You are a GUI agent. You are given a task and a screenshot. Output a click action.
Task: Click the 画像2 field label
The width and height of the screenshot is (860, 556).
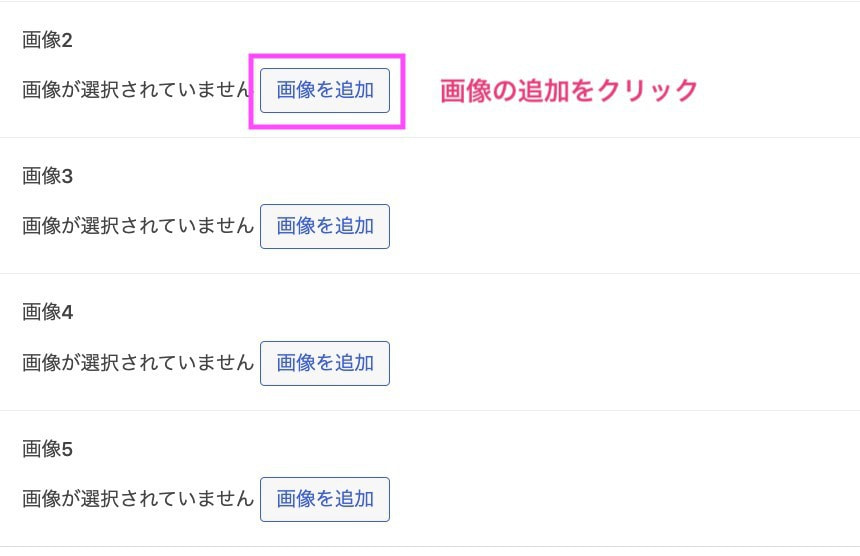coord(48,41)
